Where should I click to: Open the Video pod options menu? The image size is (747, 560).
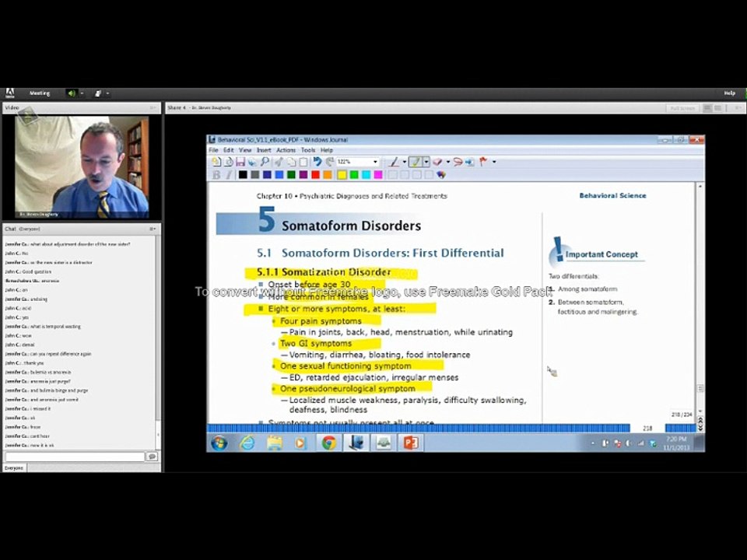153,108
